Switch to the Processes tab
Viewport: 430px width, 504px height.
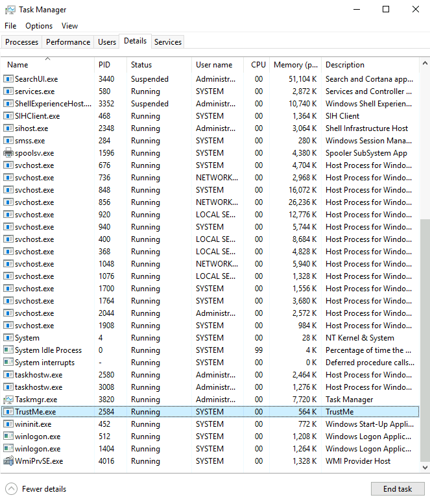[x=21, y=42]
